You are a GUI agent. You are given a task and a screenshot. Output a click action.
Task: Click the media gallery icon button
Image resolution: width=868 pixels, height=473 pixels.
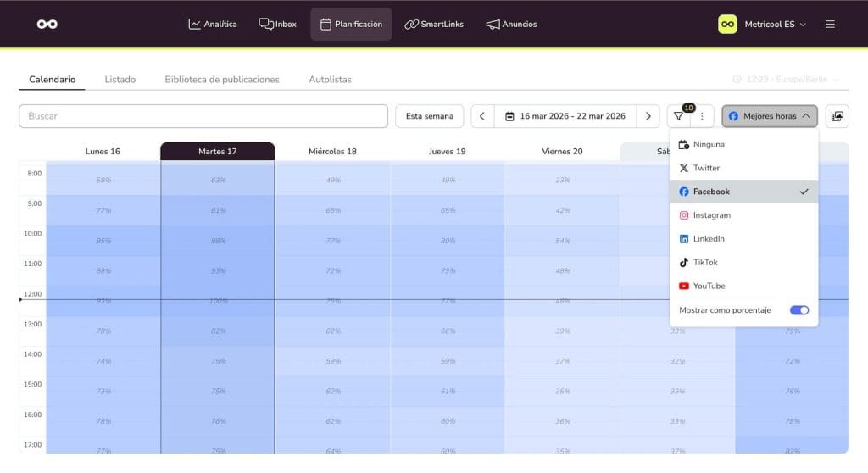click(x=837, y=116)
